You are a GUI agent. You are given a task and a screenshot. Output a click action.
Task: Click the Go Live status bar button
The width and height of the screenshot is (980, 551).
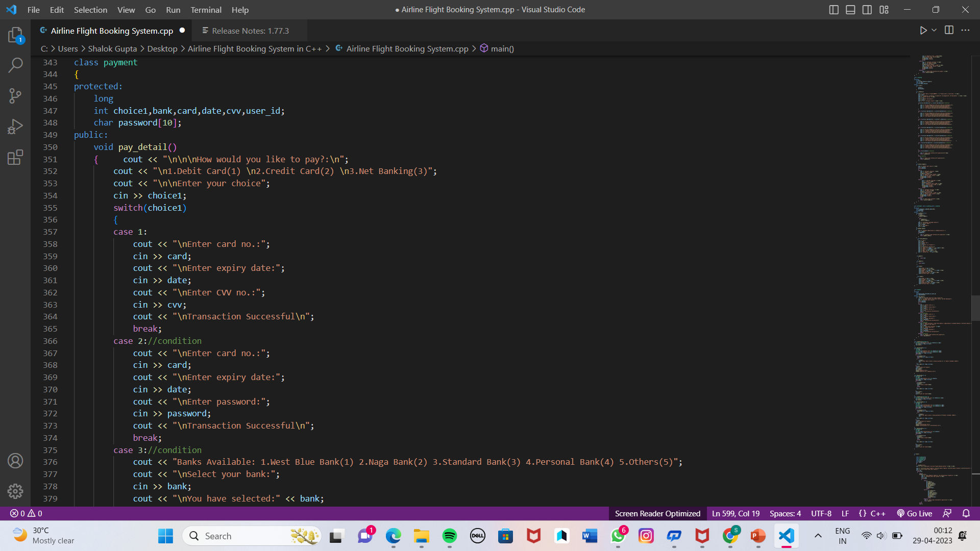[915, 513]
